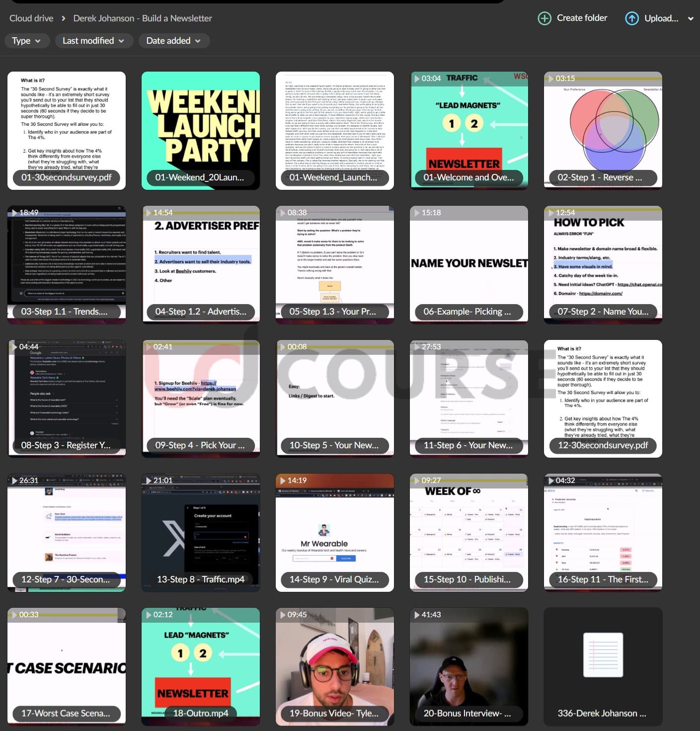Open 01-Weekend_20Launch Party image thumbnail

200,130
